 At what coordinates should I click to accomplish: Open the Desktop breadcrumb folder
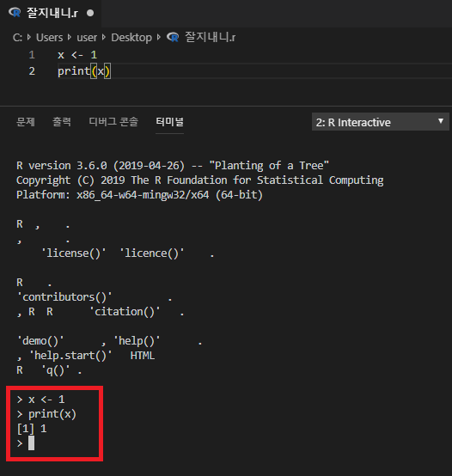click(x=131, y=38)
